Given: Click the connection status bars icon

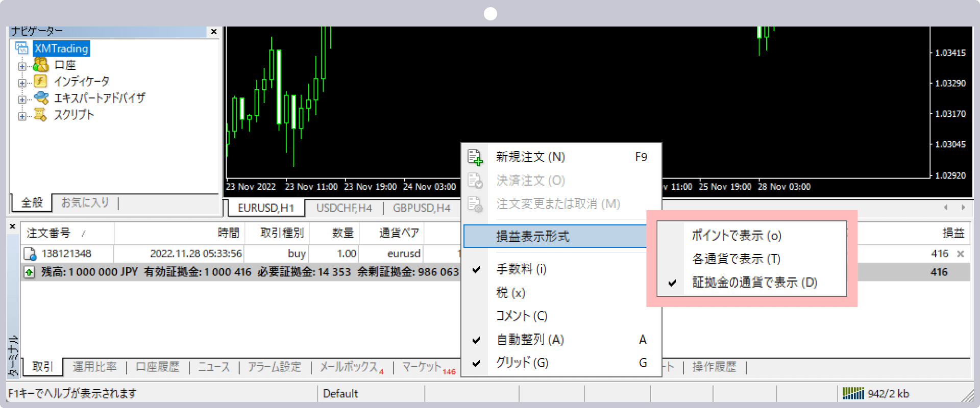Looking at the screenshot, I should [853, 393].
